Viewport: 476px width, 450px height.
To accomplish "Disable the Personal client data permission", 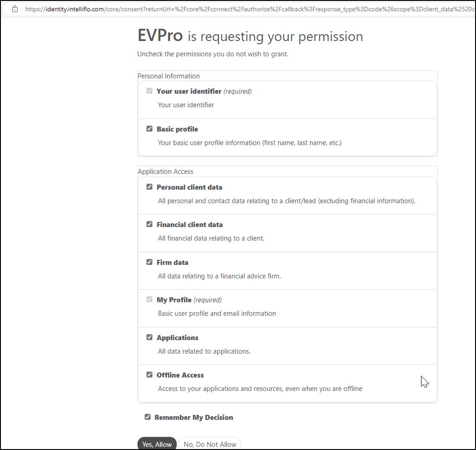I will [x=149, y=187].
